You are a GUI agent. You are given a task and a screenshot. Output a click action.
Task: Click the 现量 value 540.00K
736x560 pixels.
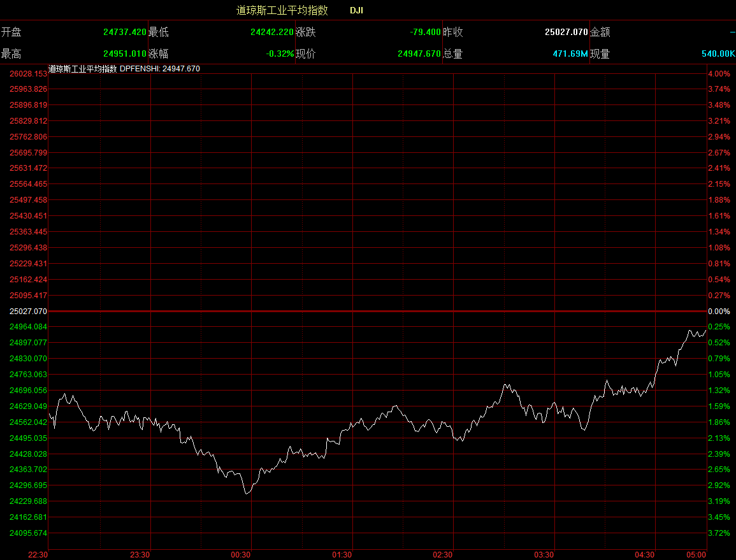coord(718,54)
